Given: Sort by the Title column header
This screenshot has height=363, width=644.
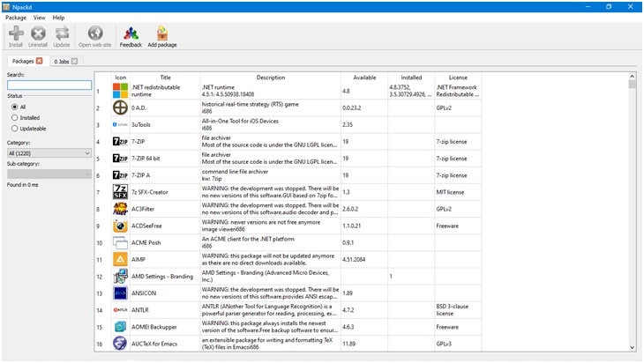Looking at the screenshot, I should pyautogui.click(x=165, y=78).
